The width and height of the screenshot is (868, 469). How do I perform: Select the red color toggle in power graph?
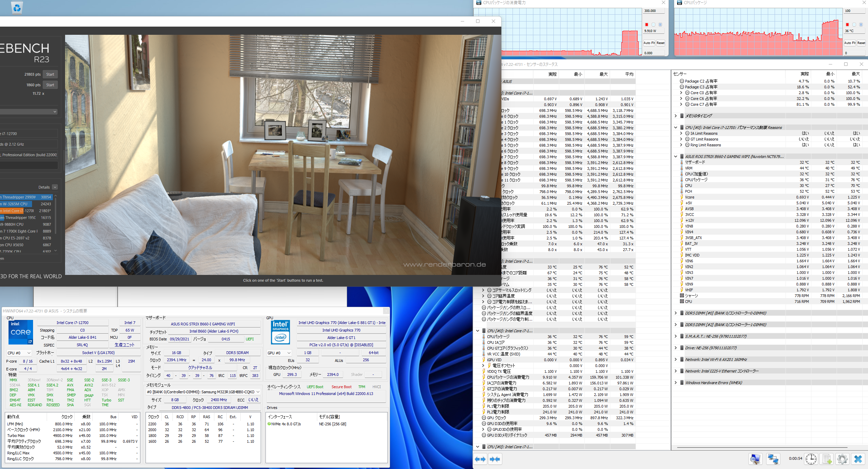pyautogui.click(x=646, y=25)
